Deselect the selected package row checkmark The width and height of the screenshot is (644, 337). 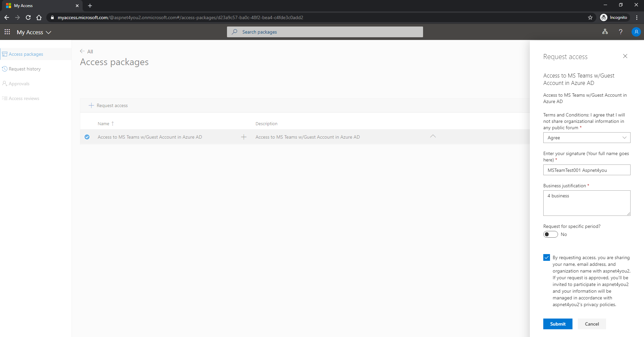(87, 137)
